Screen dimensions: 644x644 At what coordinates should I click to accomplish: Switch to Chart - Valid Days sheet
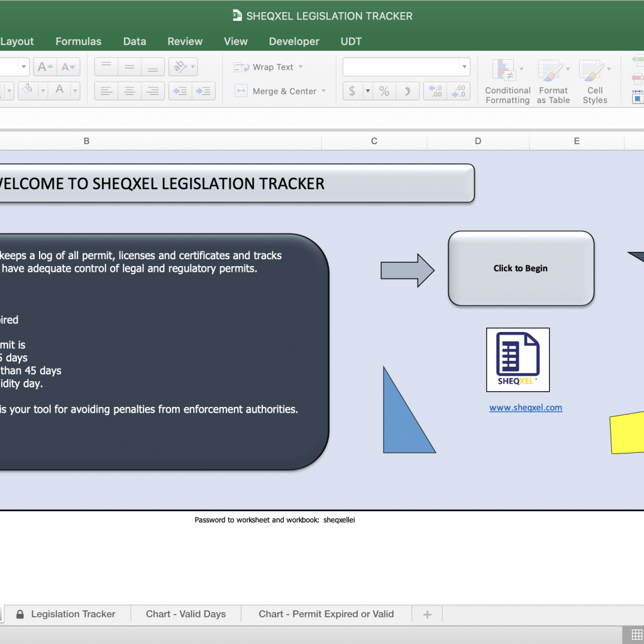click(x=186, y=614)
